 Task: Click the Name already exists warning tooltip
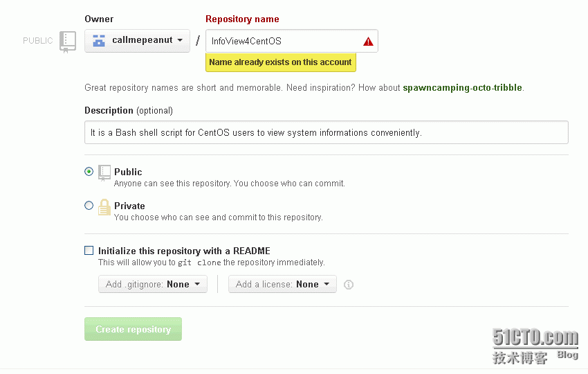pyautogui.click(x=280, y=62)
